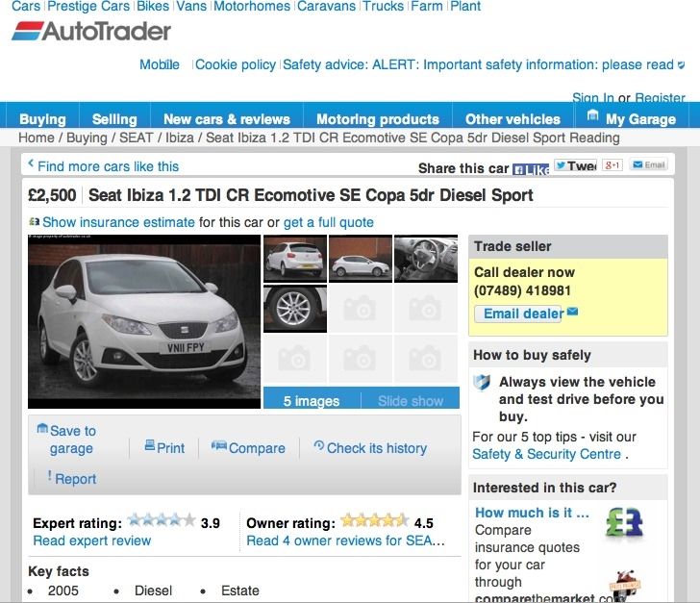Go to the Farm section

[x=427, y=7]
